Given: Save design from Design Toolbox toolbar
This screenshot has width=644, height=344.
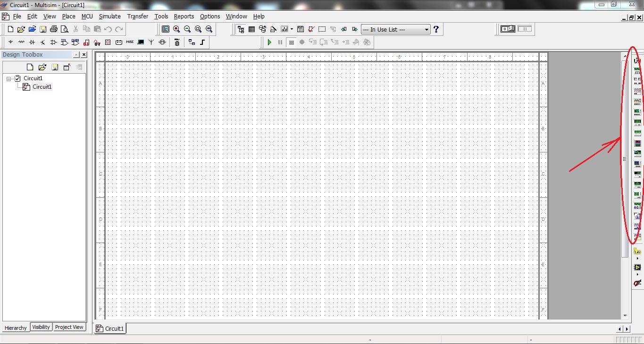Looking at the screenshot, I should (55, 67).
